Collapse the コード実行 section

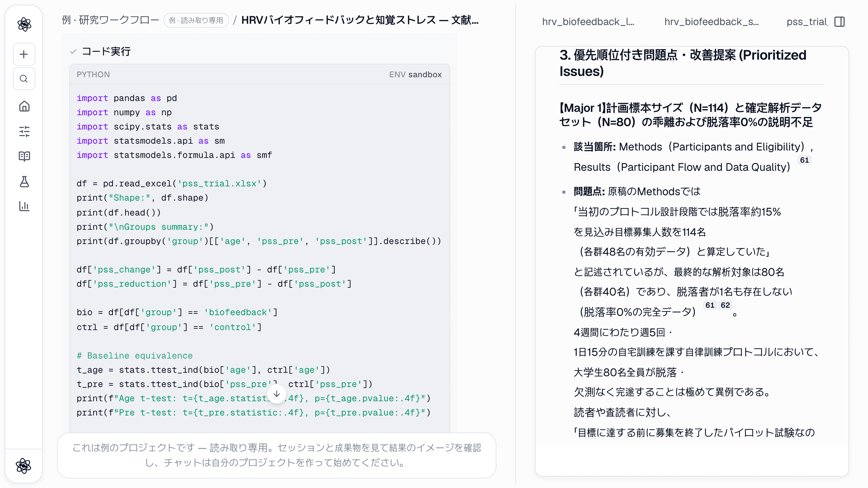point(100,52)
